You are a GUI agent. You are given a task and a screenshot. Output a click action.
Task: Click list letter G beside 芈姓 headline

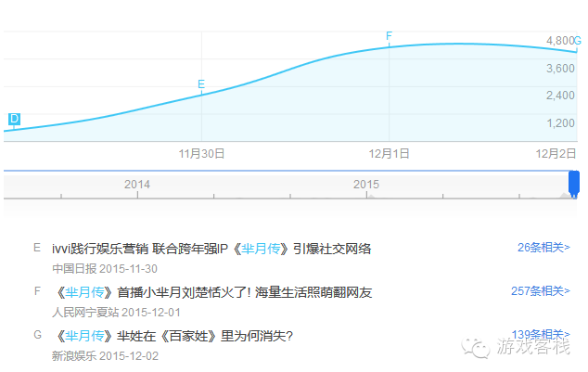37,335
